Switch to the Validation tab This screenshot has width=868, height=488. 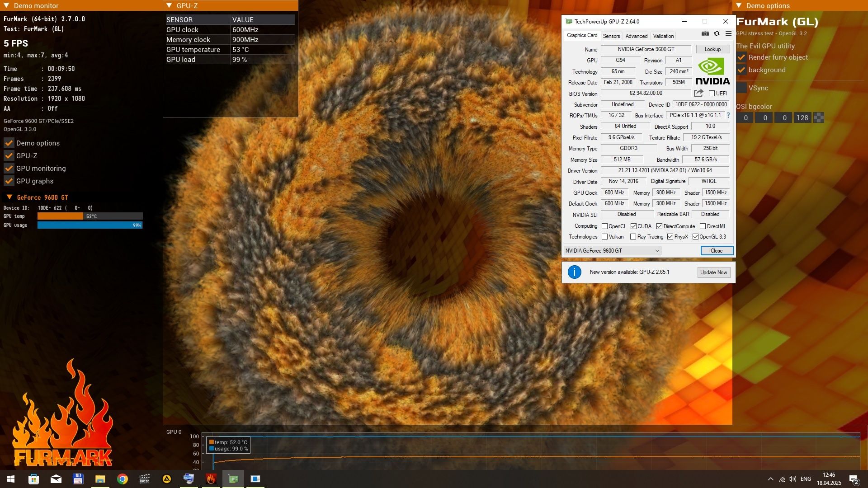tap(663, 36)
